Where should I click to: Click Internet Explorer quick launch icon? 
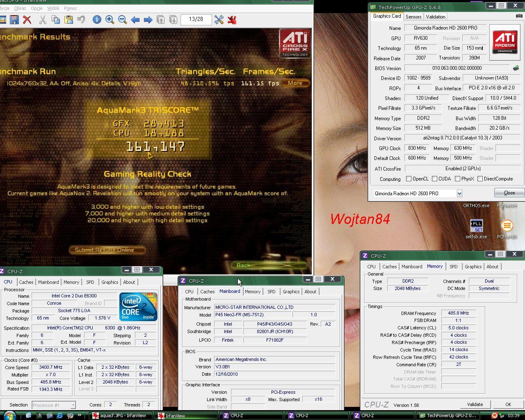[x=59, y=415]
